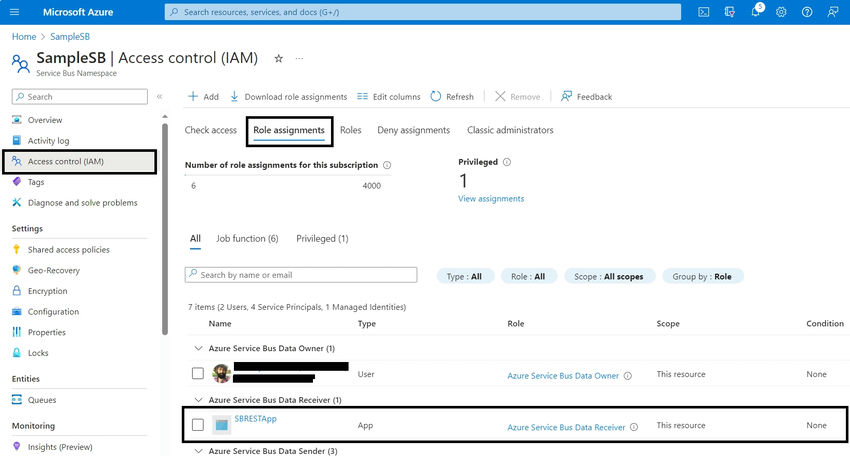Click info icon beside Azure Service Bus Data Owner
The image size is (850, 456).
point(628,376)
